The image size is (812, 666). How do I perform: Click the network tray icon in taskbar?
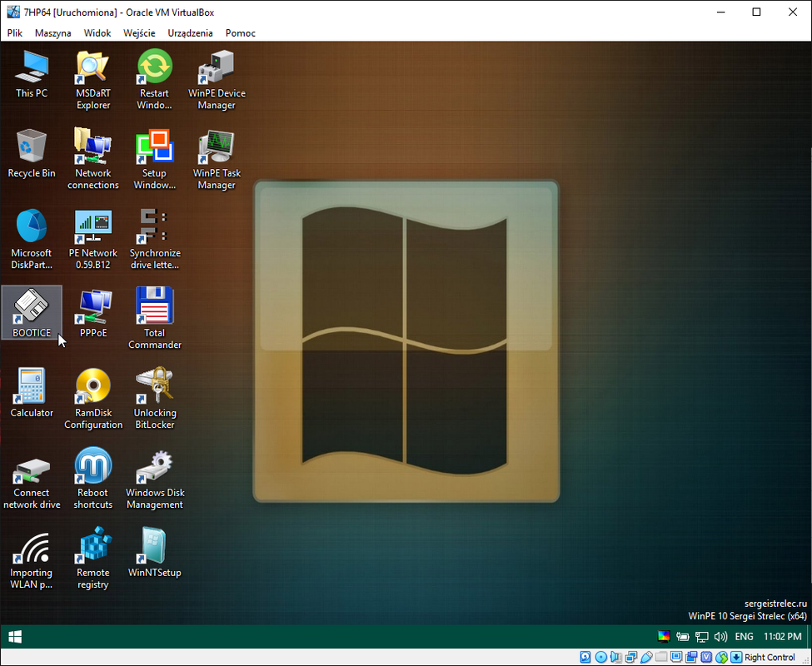tap(702, 637)
